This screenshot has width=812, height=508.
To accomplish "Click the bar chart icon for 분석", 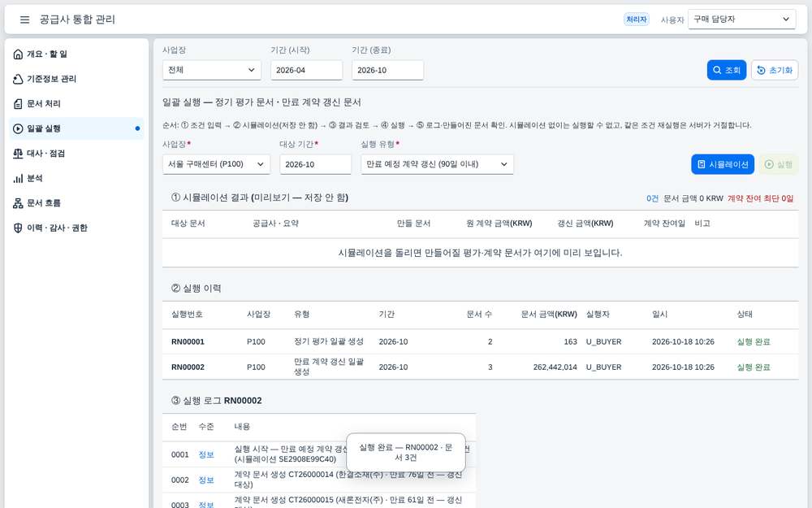I will coord(18,178).
